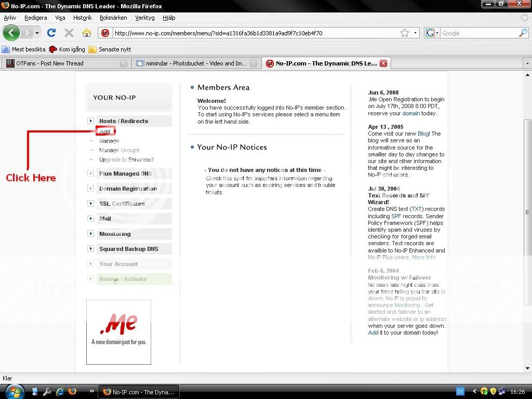Click the Stop loading X button
The image size is (532, 399).
coord(69,33)
